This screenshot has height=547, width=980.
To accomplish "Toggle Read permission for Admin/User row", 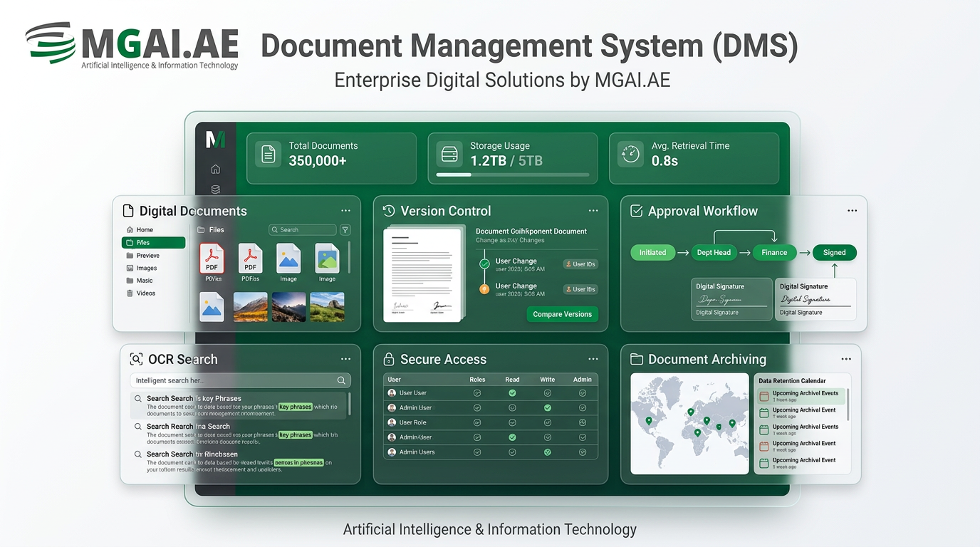I will pyautogui.click(x=512, y=437).
